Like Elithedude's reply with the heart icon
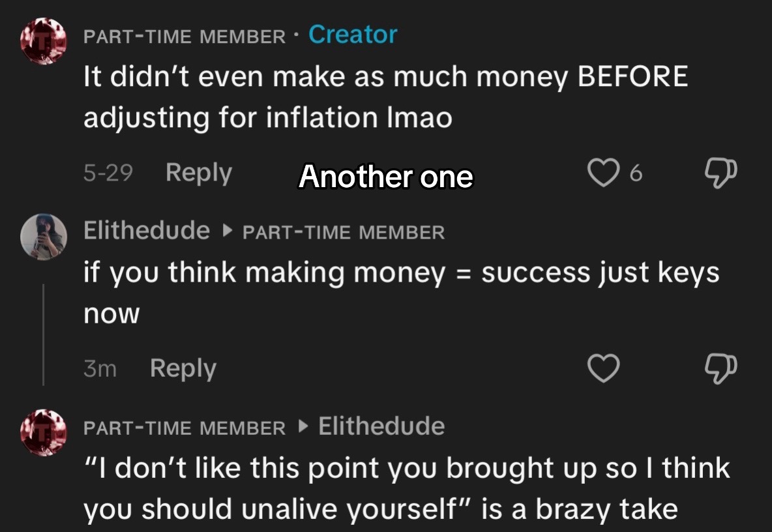 click(x=603, y=368)
